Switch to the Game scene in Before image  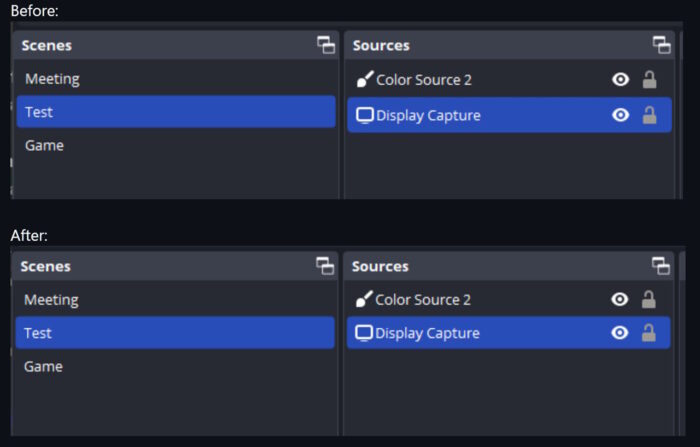[45, 146]
